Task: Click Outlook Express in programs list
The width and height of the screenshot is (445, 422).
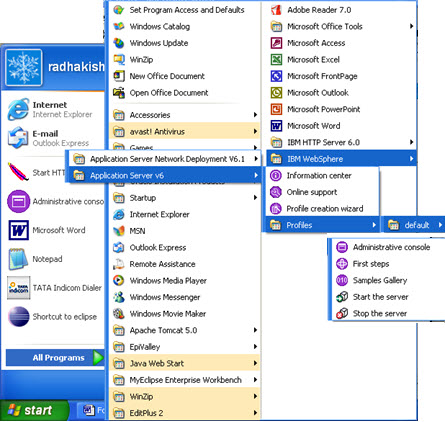Action: coord(185,248)
